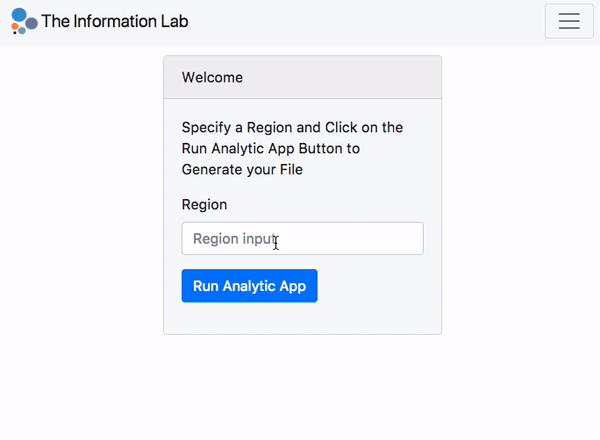Toggle the top-right navigation button
600x440 pixels.
569,22
